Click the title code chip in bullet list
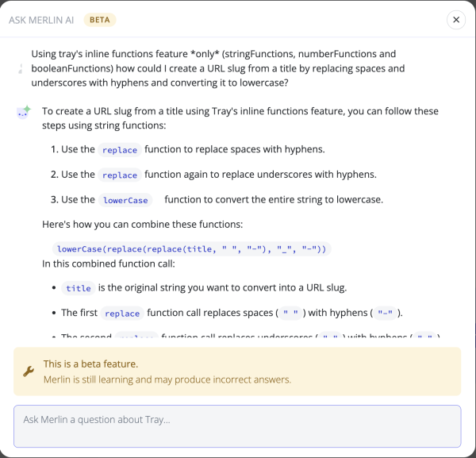This screenshot has width=476, height=458. tap(79, 288)
